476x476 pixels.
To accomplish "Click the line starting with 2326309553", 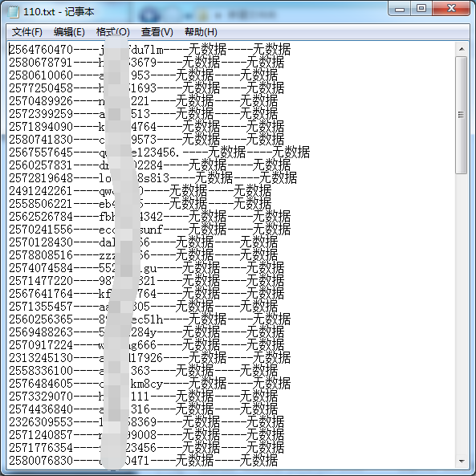I will (146, 422).
